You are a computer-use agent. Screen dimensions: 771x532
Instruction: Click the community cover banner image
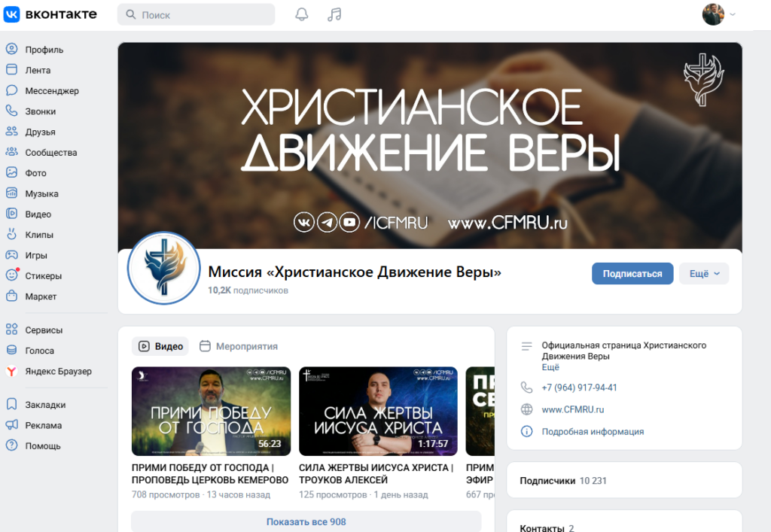point(430,146)
